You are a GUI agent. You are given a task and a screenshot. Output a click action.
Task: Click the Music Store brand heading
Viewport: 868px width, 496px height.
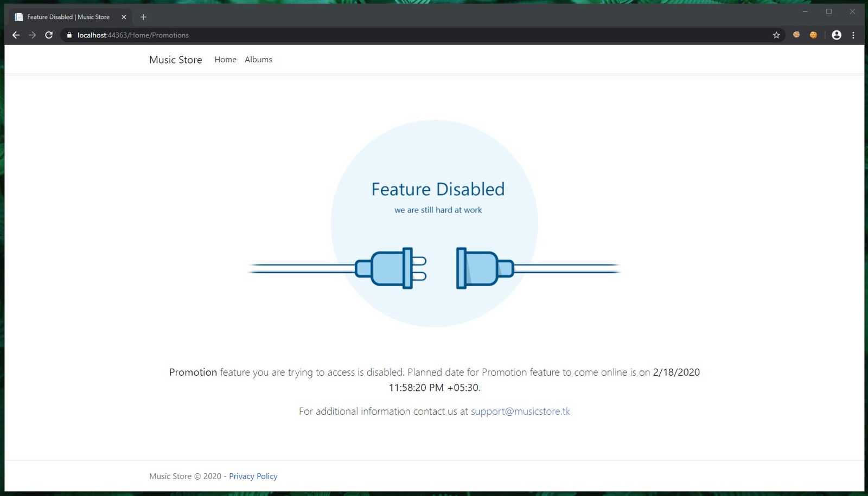175,60
